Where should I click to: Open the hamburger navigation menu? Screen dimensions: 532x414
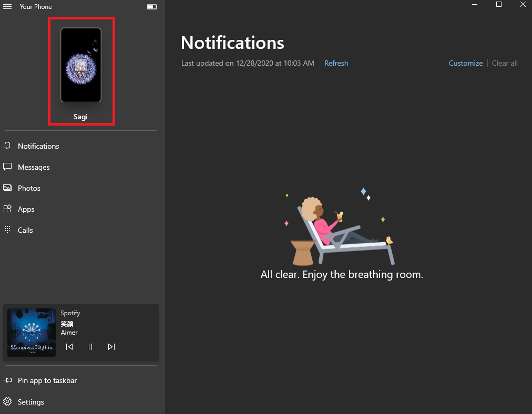click(x=7, y=6)
